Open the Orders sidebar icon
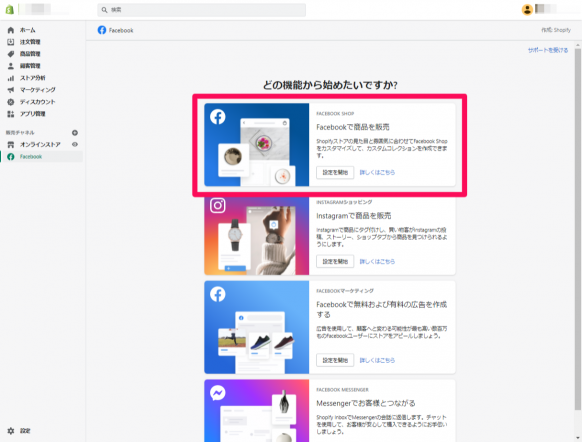Viewport: 582px width, 442px height. coord(11,42)
